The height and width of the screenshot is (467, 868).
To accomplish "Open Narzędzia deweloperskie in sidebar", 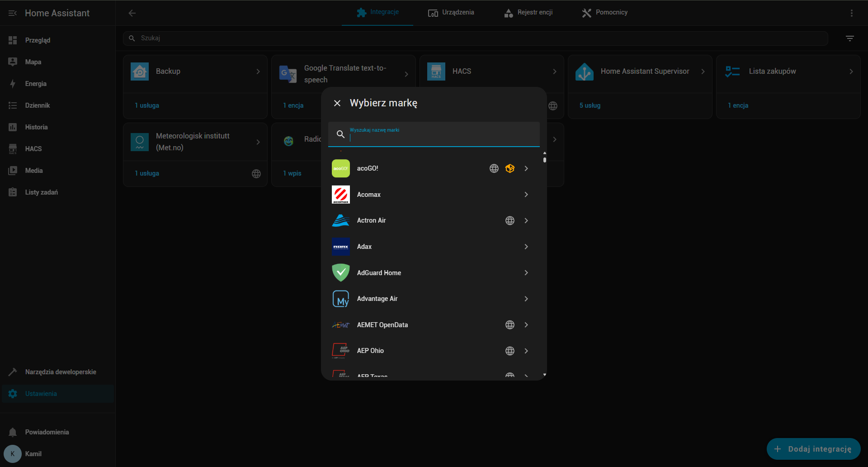I will point(61,372).
